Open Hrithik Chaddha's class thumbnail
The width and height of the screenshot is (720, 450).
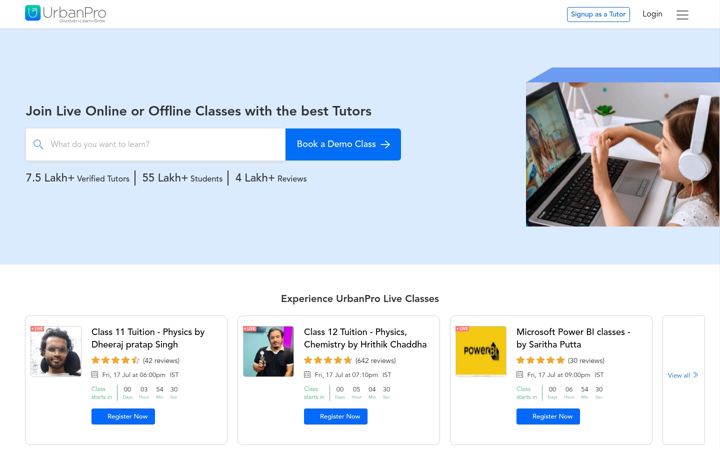click(x=268, y=351)
